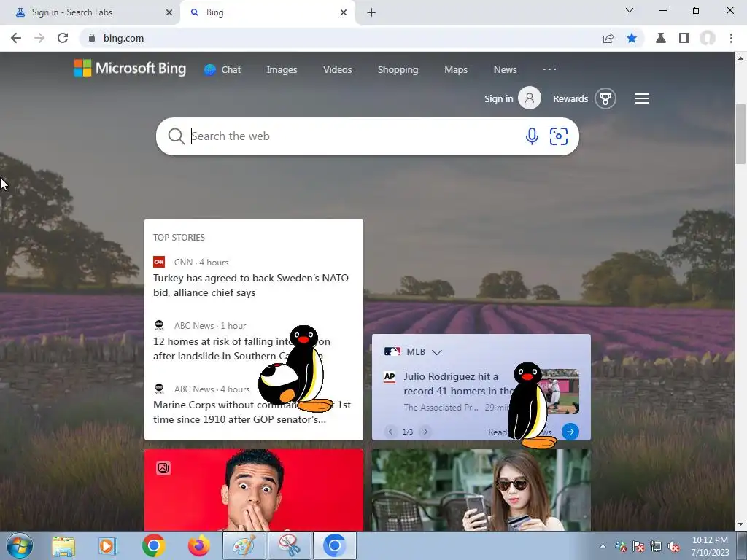Expand the more options ellipsis in Bing nav
747x560 pixels.
tap(549, 69)
